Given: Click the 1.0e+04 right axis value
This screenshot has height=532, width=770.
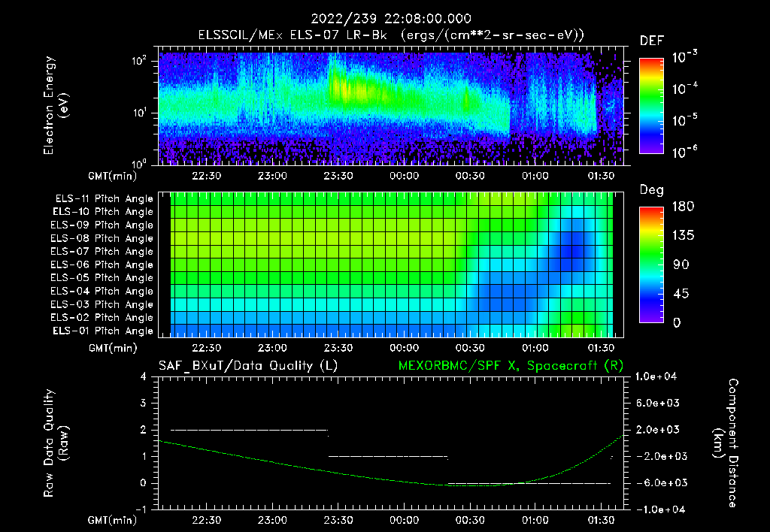Looking at the screenshot, I should pyautogui.click(x=656, y=376).
